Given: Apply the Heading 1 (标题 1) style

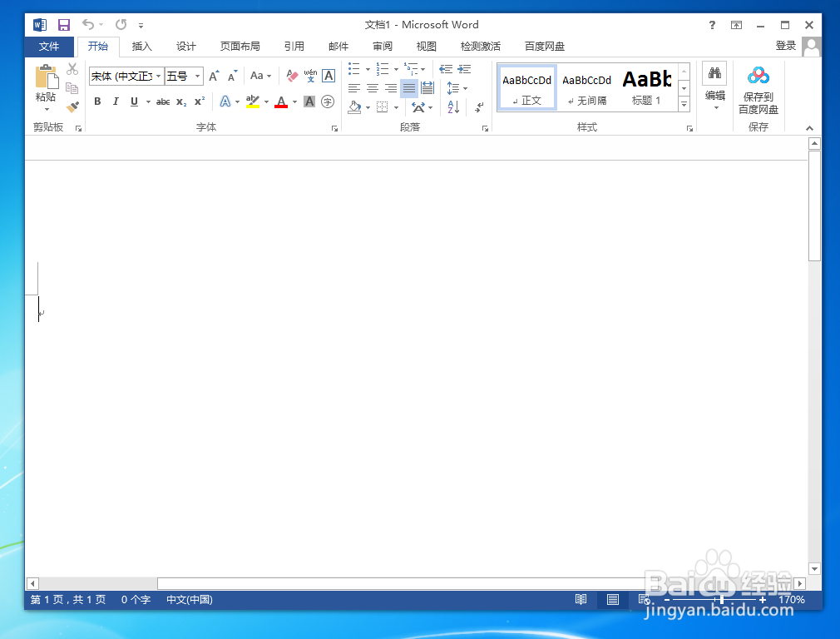Looking at the screenshot, I should click(x=646, y=88).
